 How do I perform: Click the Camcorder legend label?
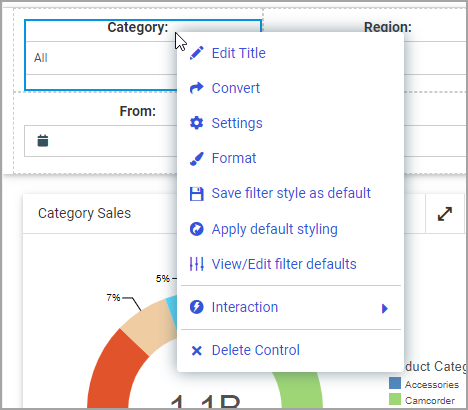430,400
